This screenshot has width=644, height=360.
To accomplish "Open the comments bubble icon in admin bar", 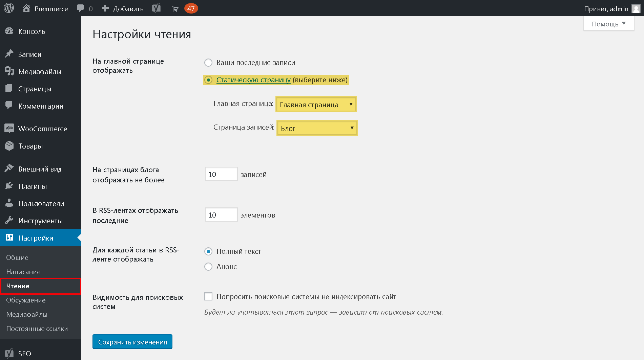I will (x=80, y=8).
